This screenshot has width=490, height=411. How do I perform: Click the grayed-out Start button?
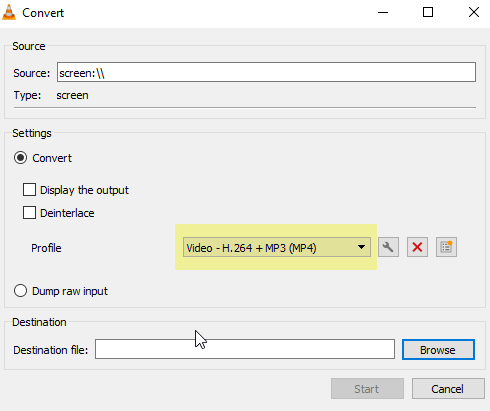[x=367, y=389]
